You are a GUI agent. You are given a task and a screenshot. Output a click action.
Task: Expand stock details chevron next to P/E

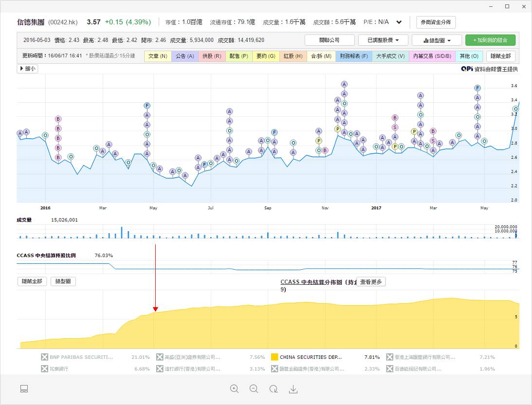pyautogui.click(x=399, y=22)
